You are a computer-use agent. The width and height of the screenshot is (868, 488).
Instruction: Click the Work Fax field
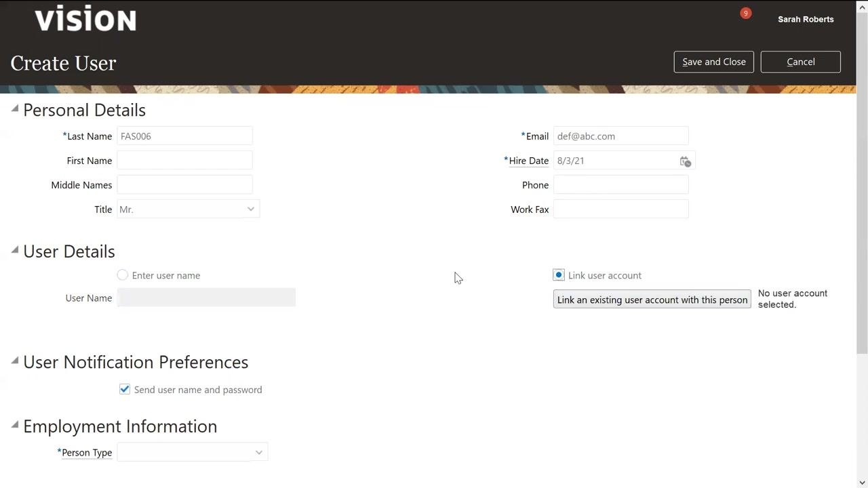pos(621,209)
